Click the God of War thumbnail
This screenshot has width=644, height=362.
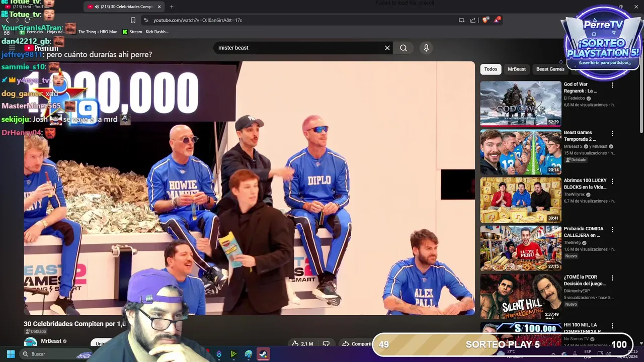coord(521,103)
